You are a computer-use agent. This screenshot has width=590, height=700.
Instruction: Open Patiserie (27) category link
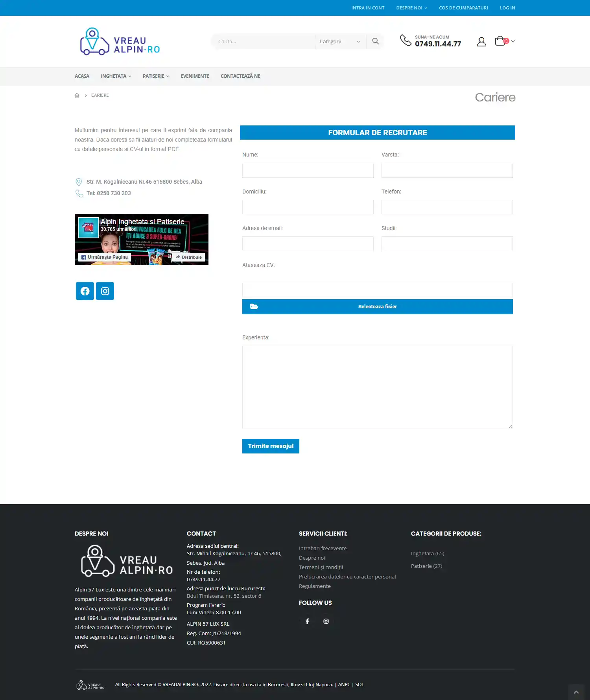426,566
